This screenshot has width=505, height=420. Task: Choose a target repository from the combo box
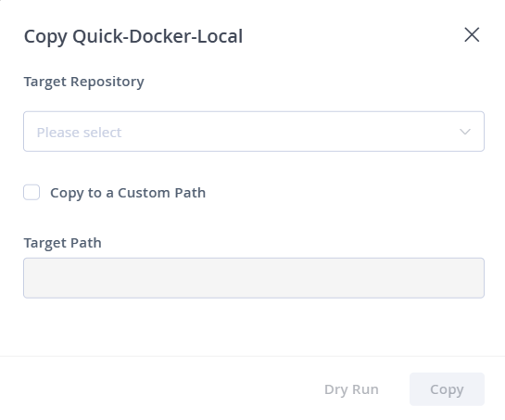pyautogui.click(x=254, y=132)
